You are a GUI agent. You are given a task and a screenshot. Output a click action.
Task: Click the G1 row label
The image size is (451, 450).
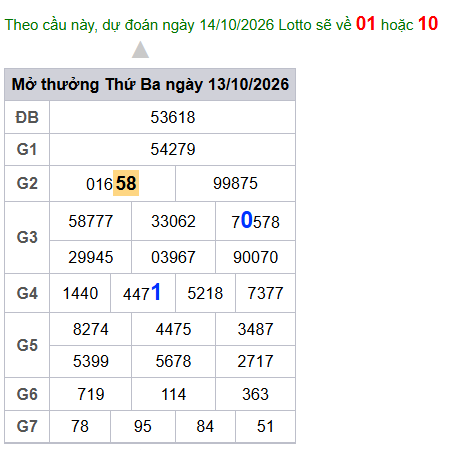coord(27,149)
